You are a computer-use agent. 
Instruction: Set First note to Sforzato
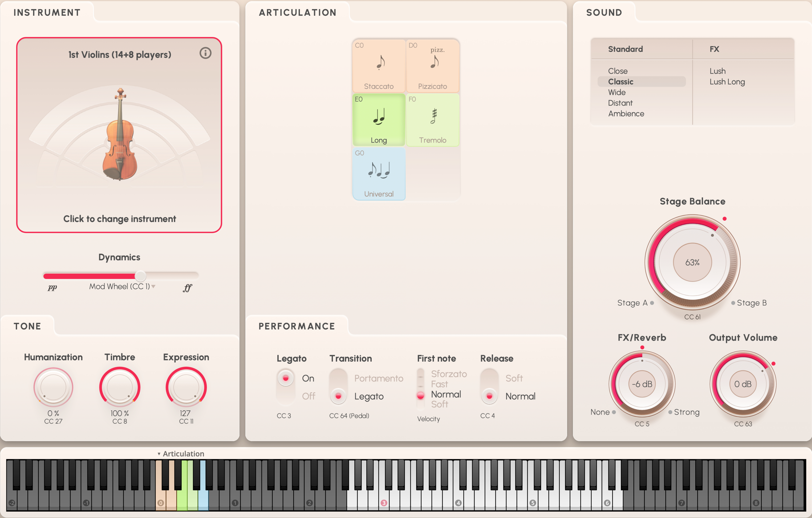[x=449, y=374]
